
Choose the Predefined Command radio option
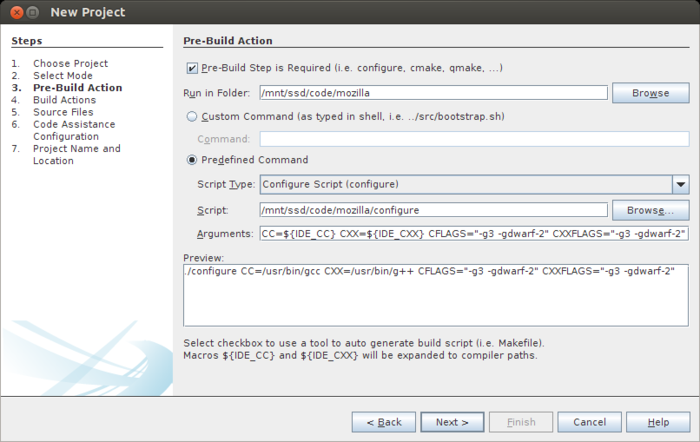192,160
